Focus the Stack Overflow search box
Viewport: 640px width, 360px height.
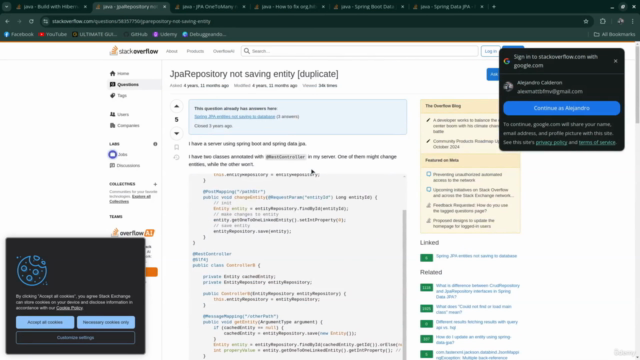pos(359,51)
